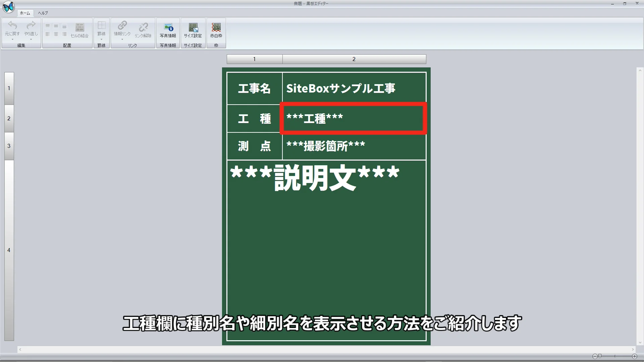Switch to the ヘルプ tab
644x362 pixels.
[42, 13]
